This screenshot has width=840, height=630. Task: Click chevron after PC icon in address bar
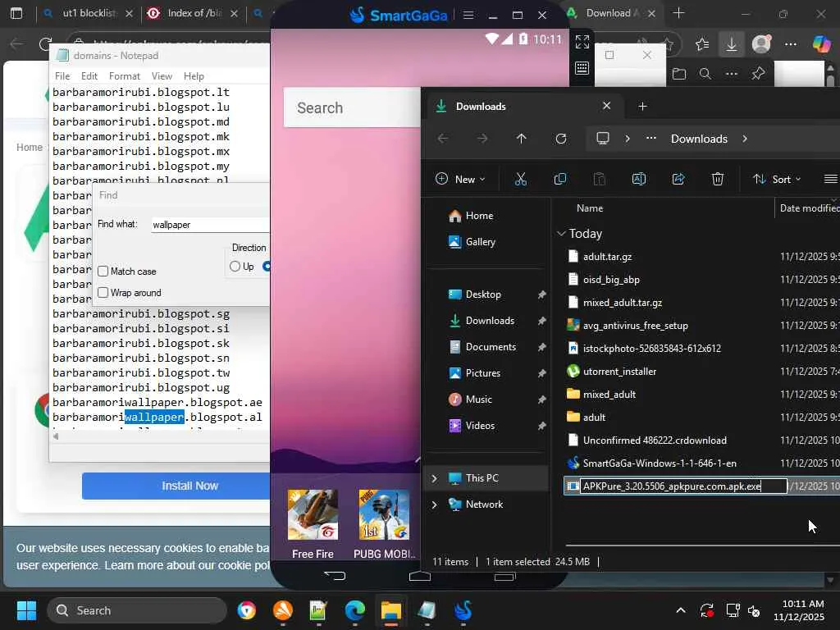pos(628,139)
